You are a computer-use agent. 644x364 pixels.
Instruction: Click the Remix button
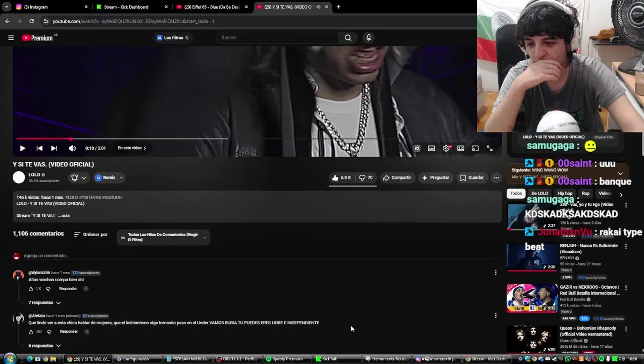click(x=106, y=177)
